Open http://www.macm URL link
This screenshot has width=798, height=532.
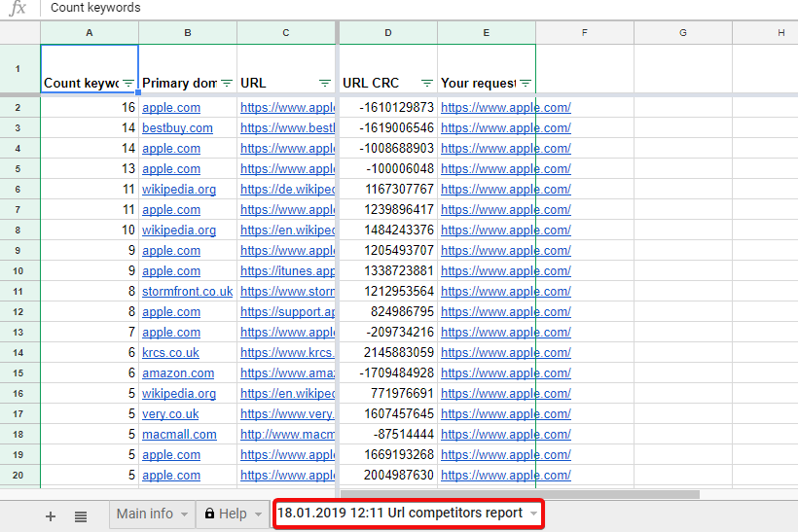pyautogui.click(x=287, y=435)
